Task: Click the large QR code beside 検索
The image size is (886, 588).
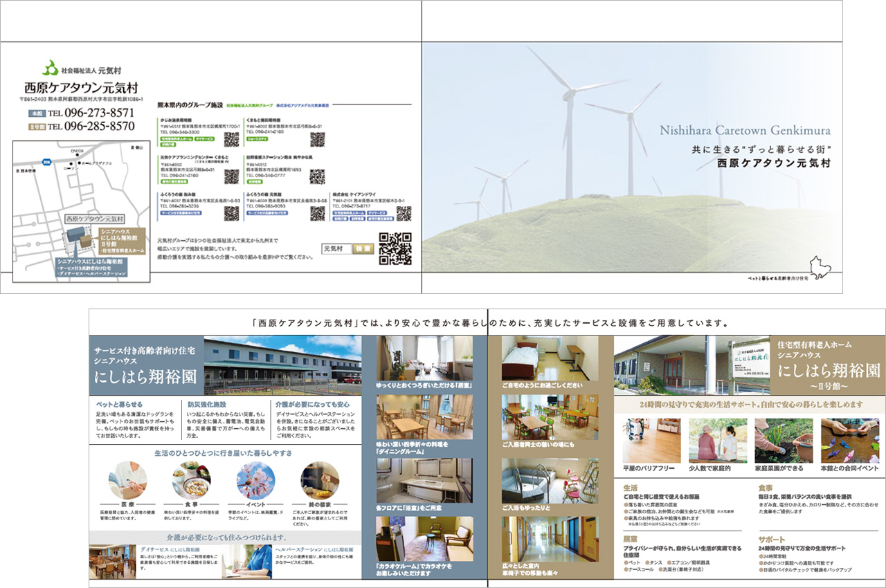Action: (x=395, y=249)
